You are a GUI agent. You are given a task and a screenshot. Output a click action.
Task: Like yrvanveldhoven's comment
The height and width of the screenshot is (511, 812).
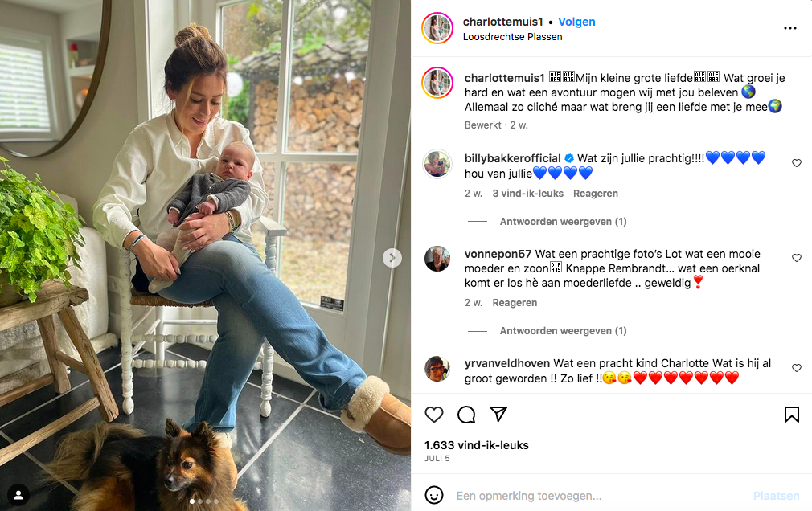pos(797,368)
